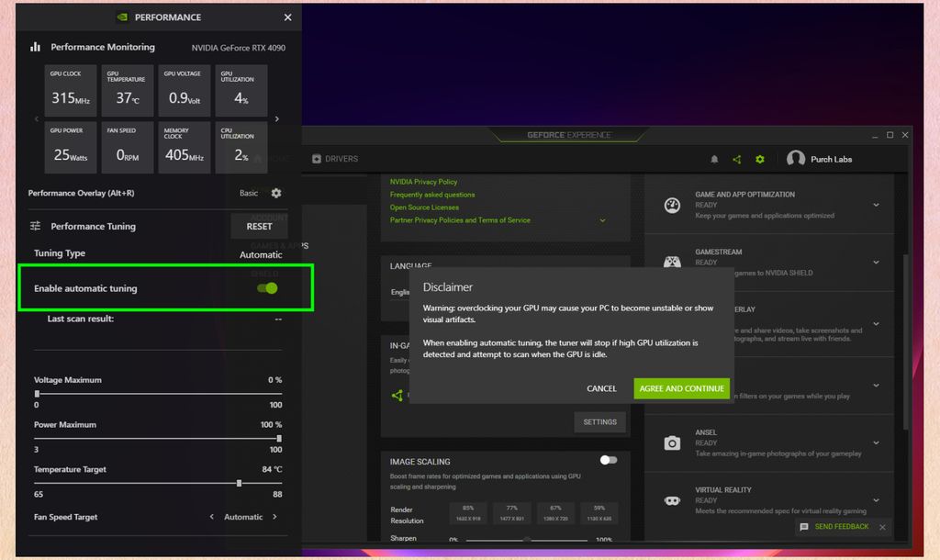Open the notifications bell in GeForce Experience

click(714, 158)
